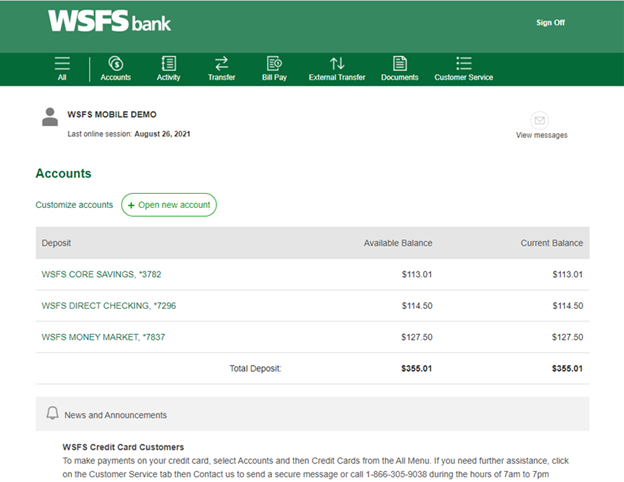
Task: Click the WSFS Credit Card Customers heading
Action: (123, 447)
